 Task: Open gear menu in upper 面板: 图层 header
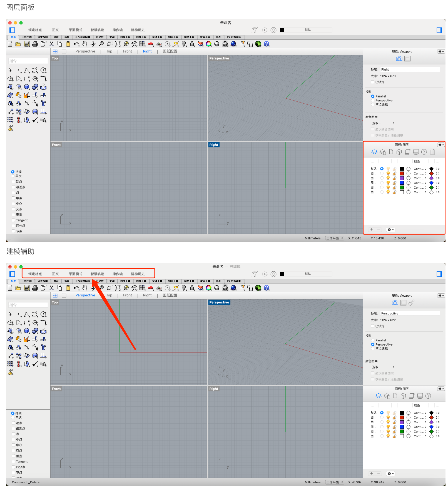pyautogui.click(x=441, y=145)
